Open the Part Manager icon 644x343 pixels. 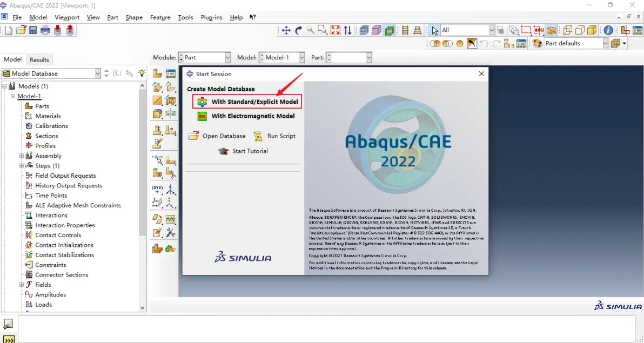[x=170, y=73]
